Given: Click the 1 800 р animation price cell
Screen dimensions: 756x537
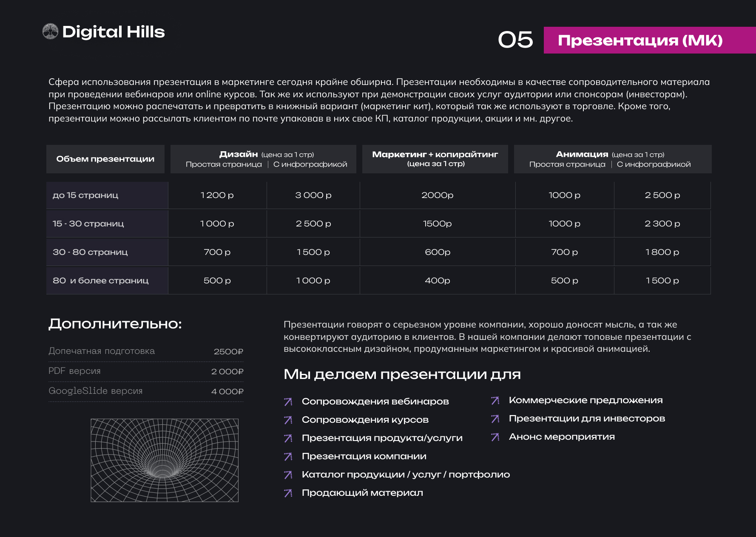Looking at the screenshot, I should (x=662, y=252).
